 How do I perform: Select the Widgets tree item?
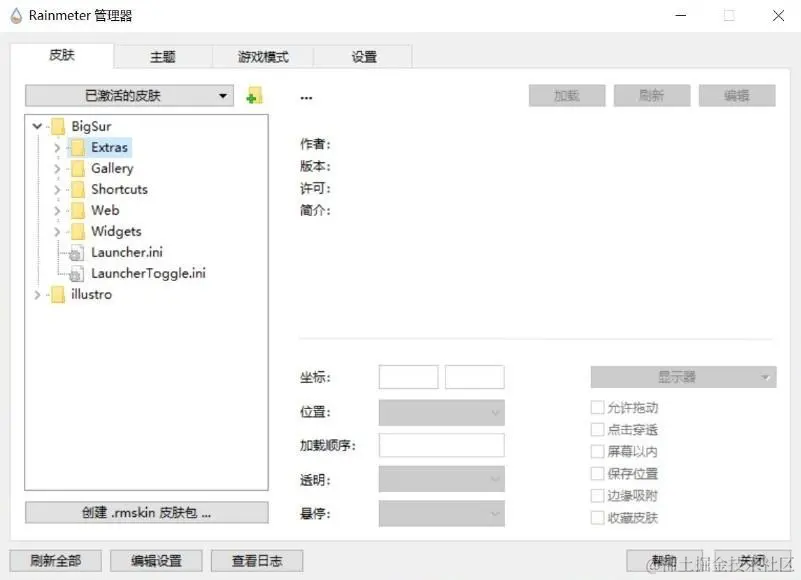pos(116,231)
